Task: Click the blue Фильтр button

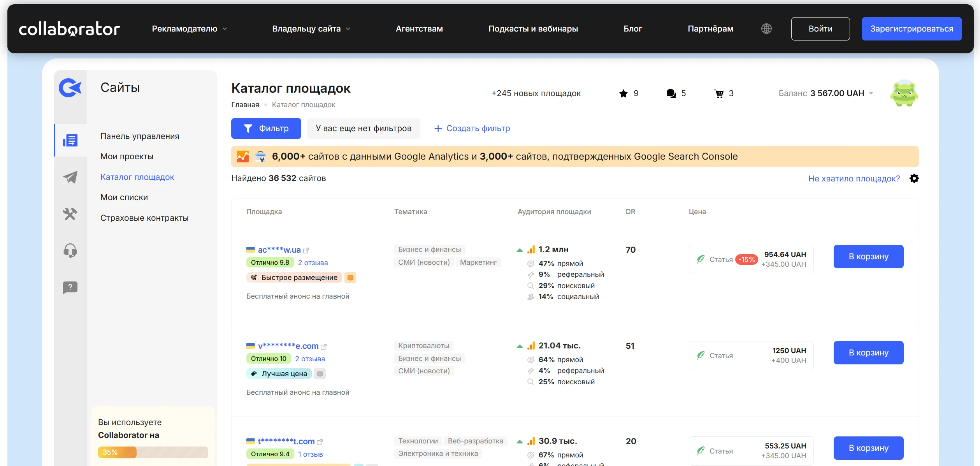Action: coord(266,128)
